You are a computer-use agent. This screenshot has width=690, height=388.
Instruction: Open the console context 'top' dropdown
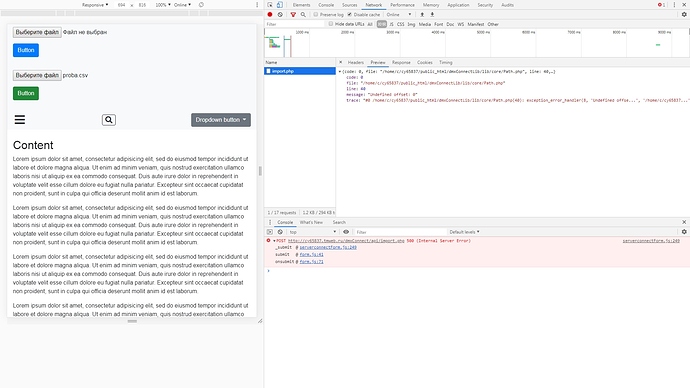pyautogui.click(x=313, y=232)
